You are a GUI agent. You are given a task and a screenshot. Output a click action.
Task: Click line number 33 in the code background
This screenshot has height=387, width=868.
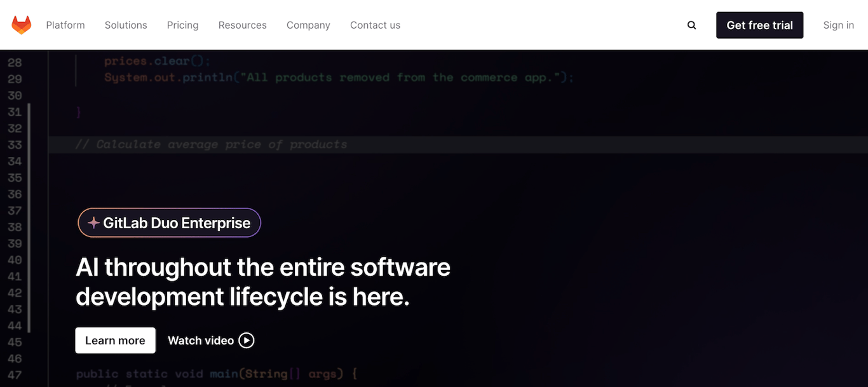[x=15, y=144]
